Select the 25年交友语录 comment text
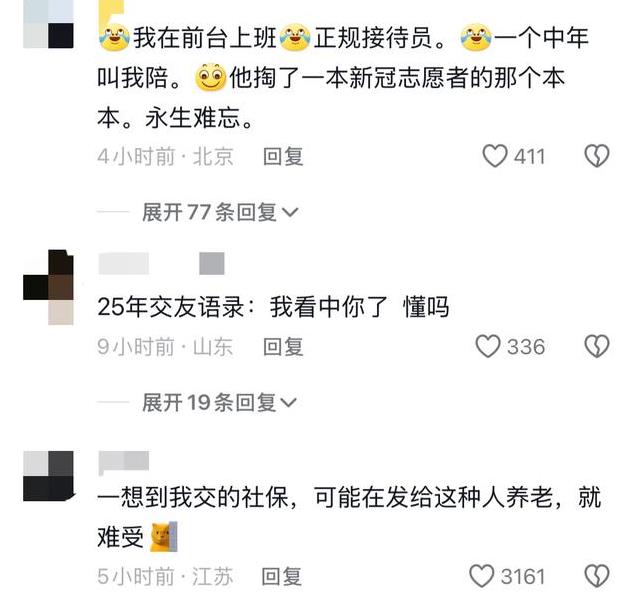The width and height of the screenshot is (636, 606). click(273, 307)
